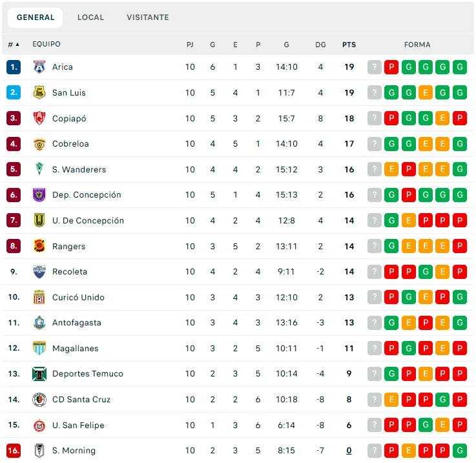
Task: Click the U. San Felipe crest icon
Action: pos(39,425)
